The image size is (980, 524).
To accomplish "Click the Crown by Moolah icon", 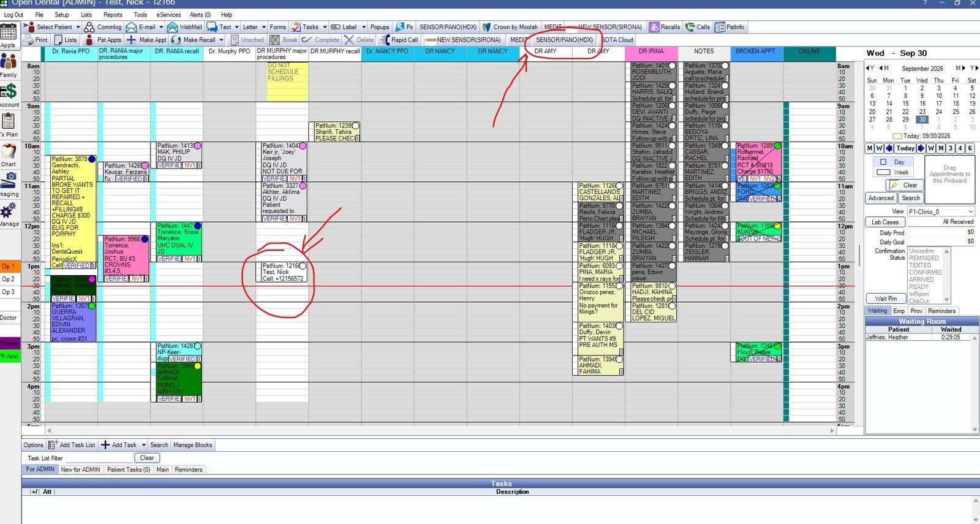I will coord(487,27).
